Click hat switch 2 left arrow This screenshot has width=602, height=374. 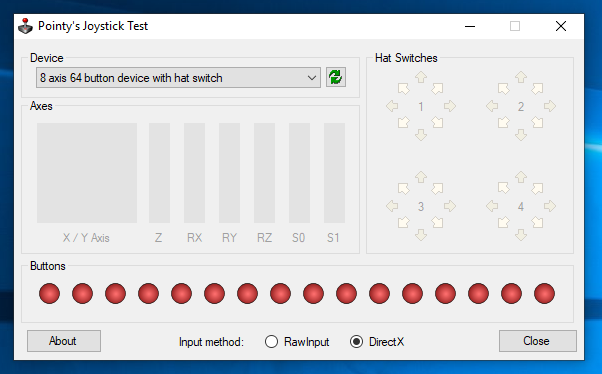492,106
